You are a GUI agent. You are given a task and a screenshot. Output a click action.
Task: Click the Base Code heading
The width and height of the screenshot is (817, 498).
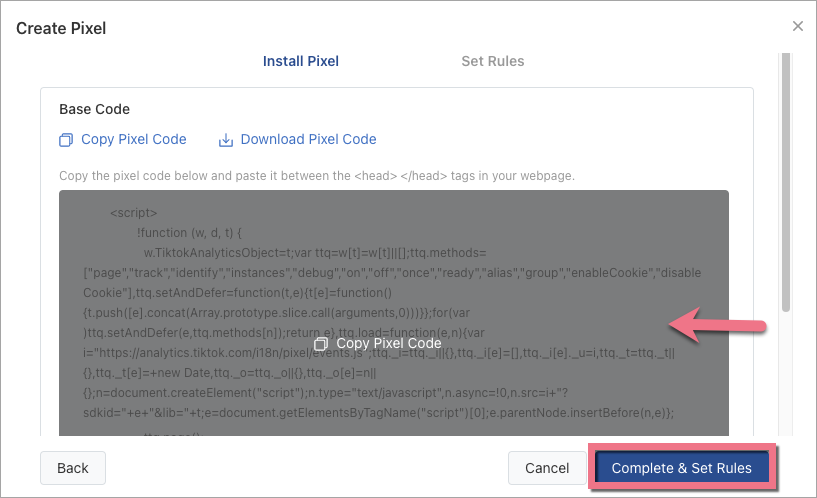[94, 109]
